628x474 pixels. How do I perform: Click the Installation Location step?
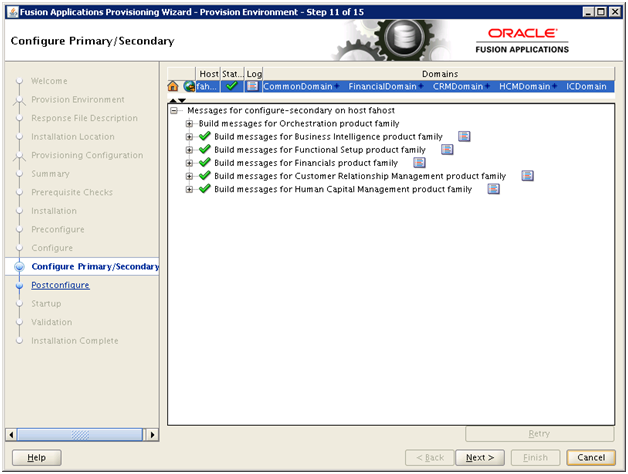[x=73, y=137]
